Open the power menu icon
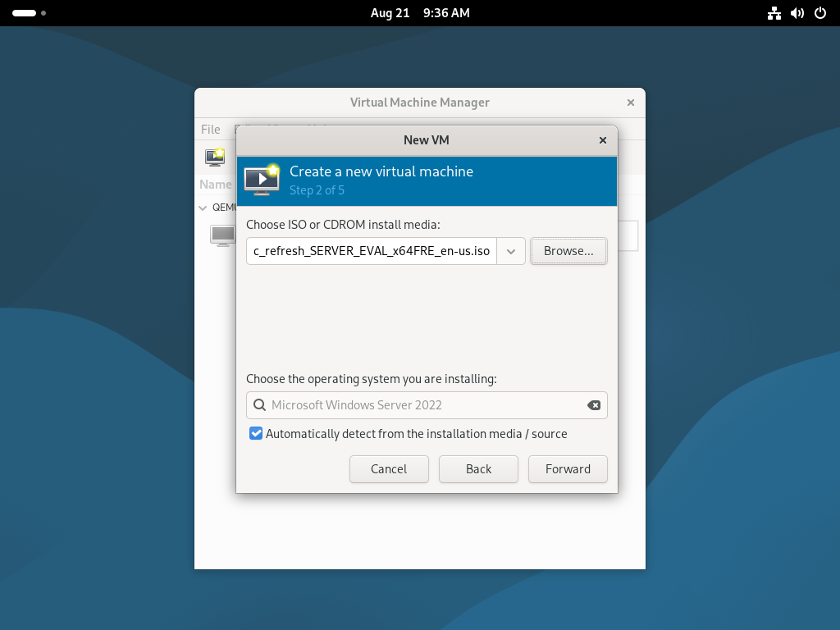Image resolution: width=840 pixels, height=630 pixels. coord(820,13)
